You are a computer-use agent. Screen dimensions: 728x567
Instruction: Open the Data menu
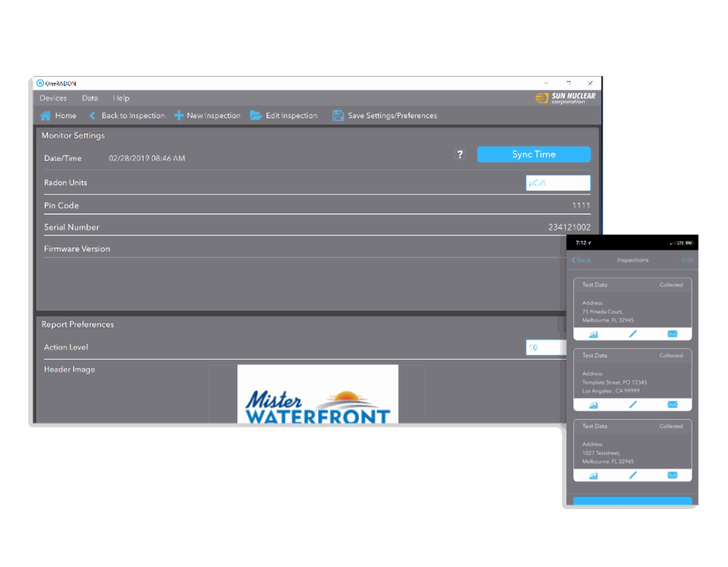(90, 98)
